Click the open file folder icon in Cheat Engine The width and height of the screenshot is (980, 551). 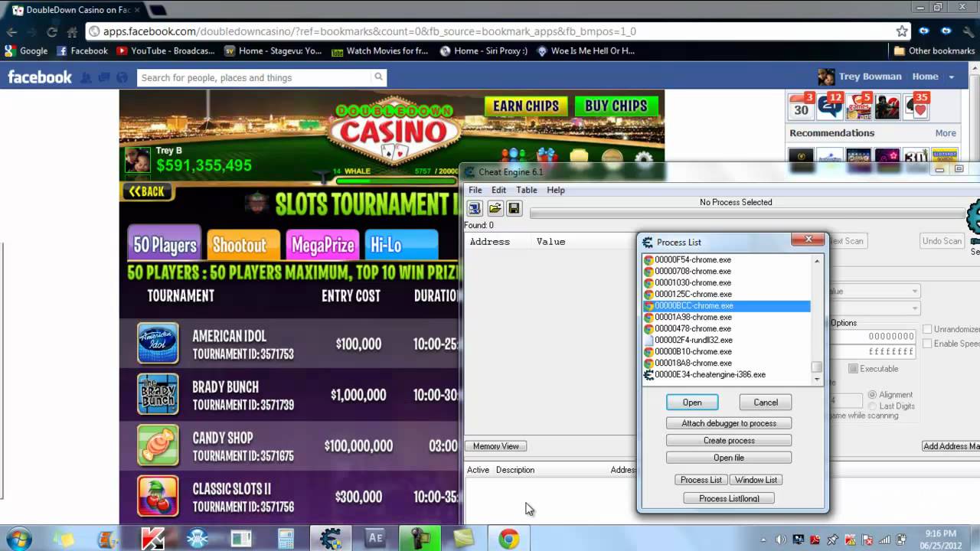pyautogui.click(x=495, y=208)
